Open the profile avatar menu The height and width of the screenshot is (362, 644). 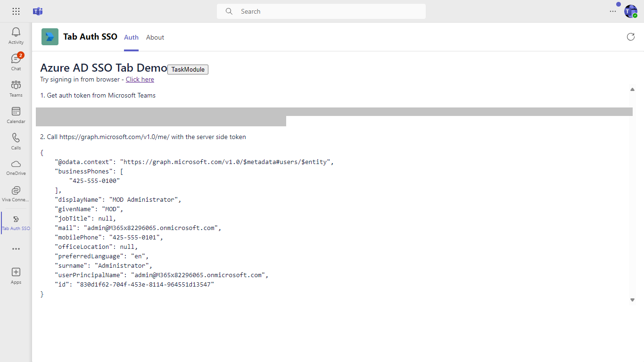[x=631, y=11]
